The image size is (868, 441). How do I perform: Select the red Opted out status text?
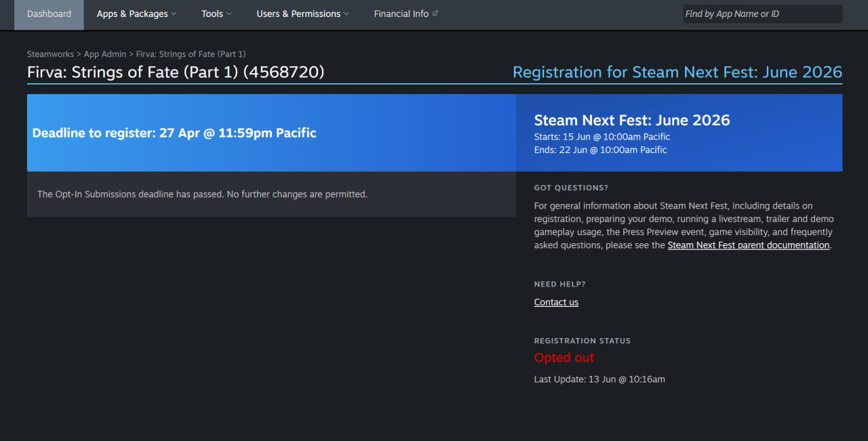[564, 358]
